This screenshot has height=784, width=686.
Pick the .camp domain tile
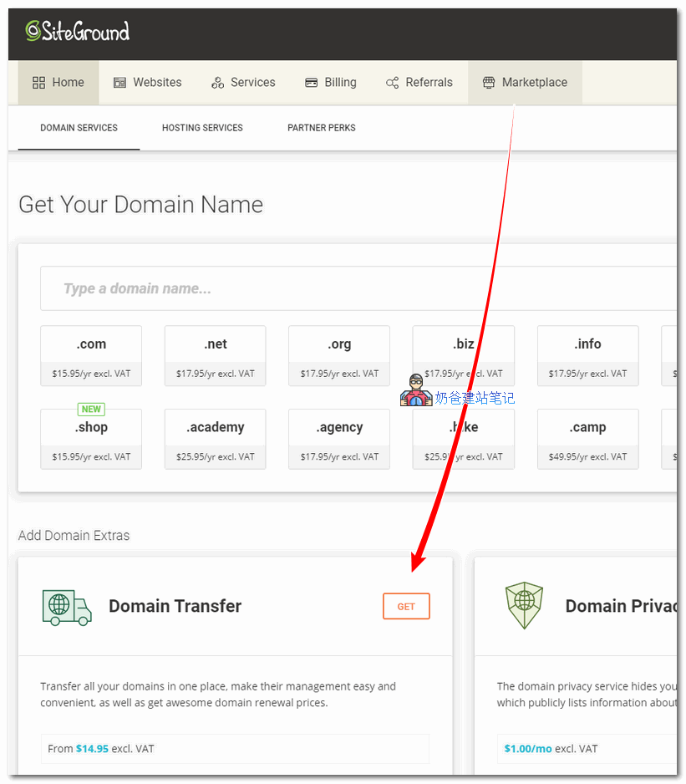pyautogui.click(x=587, y=439)
